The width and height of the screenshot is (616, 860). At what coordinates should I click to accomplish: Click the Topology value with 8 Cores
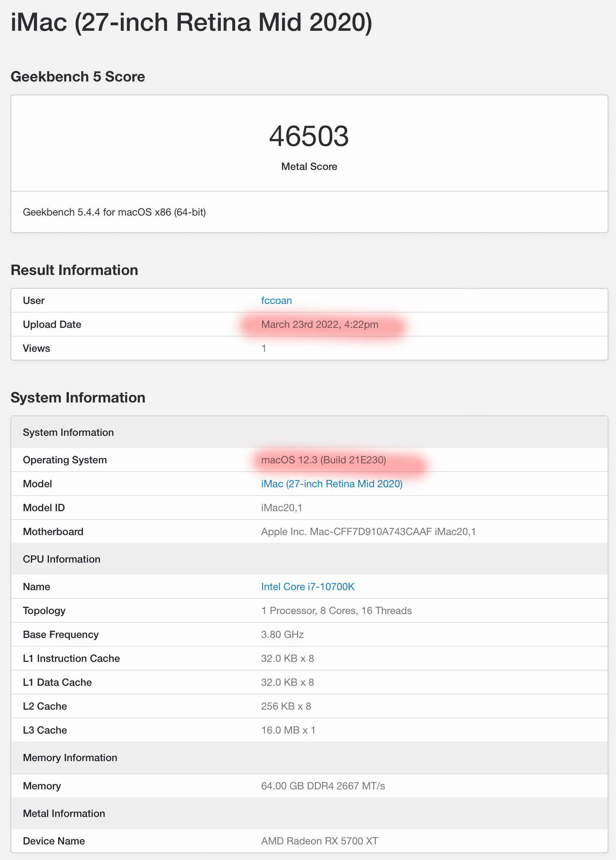[336, 610]
